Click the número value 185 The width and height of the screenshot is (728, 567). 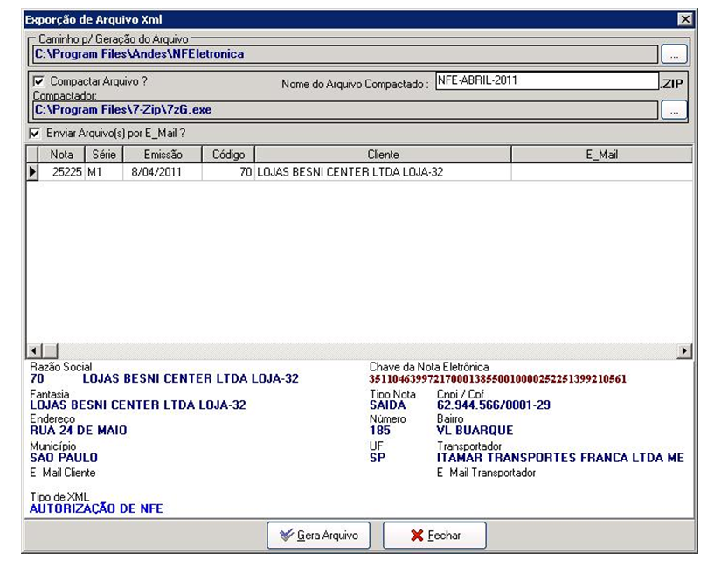(x=380, y=431)
